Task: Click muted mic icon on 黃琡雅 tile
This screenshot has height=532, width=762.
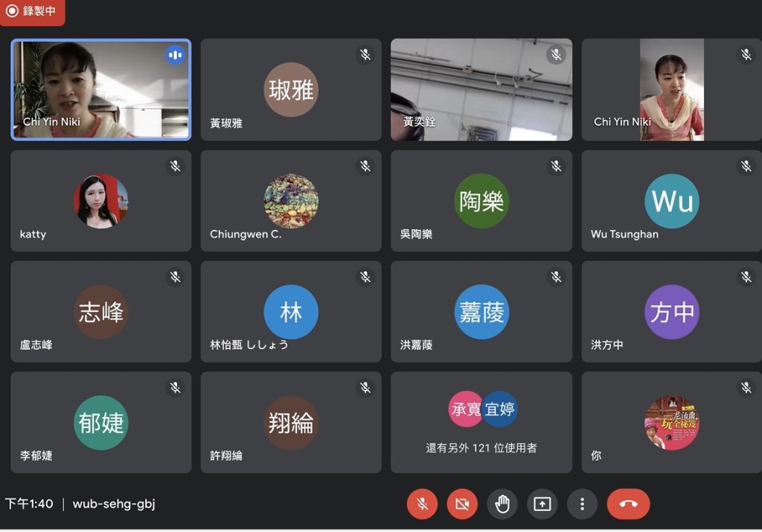Action: coord(365,55)
